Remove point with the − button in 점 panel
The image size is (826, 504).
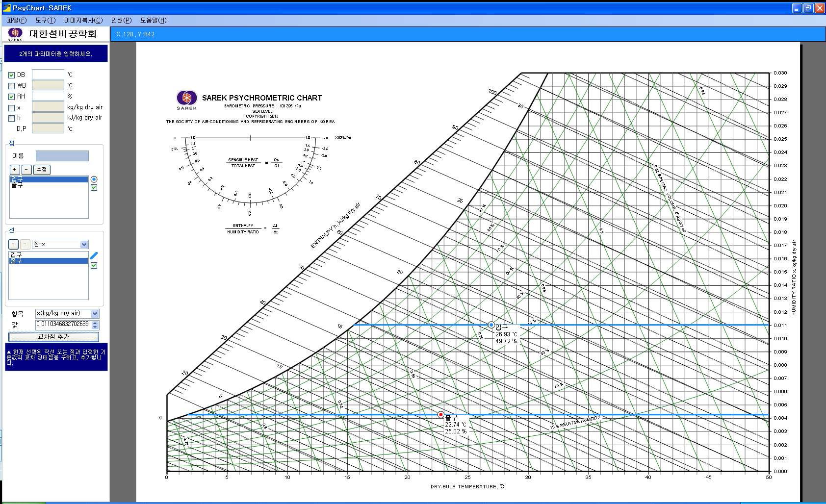(26, 170)
